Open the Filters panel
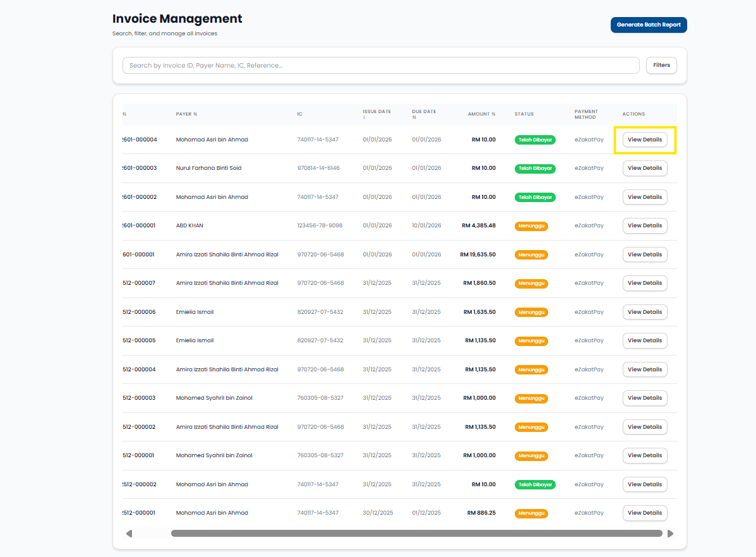756x557 pixels. click(x=661, y=65)
